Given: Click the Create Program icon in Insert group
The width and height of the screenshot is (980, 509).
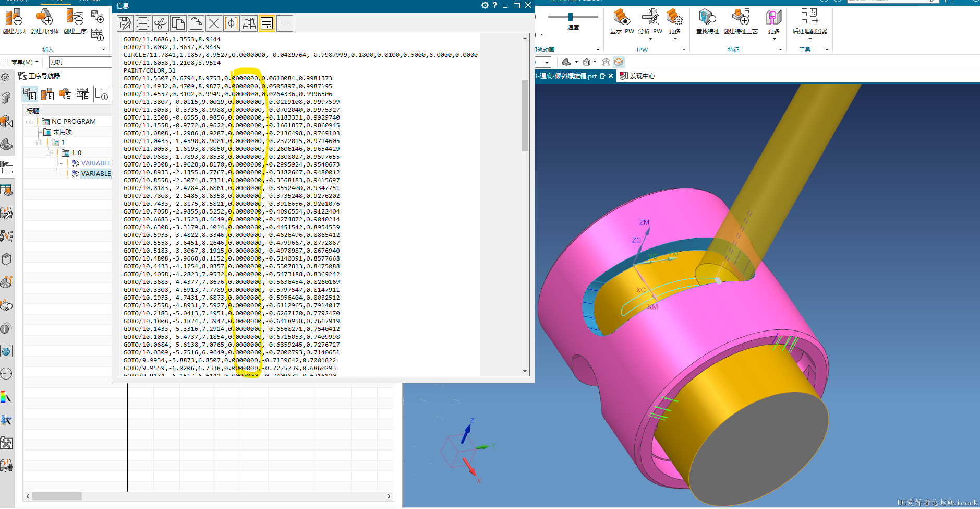Looking at the screenshot, I should pyautogui.click(x=98, y=17).
